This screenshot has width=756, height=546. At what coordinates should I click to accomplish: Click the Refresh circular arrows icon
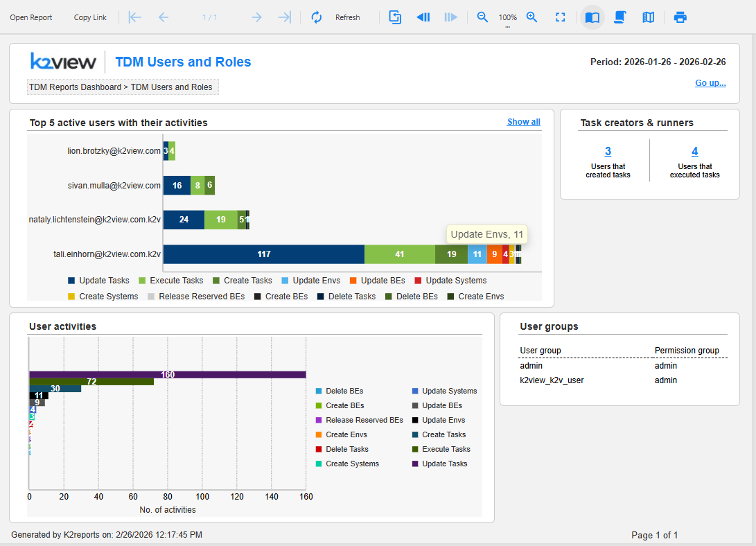[317, 17]
